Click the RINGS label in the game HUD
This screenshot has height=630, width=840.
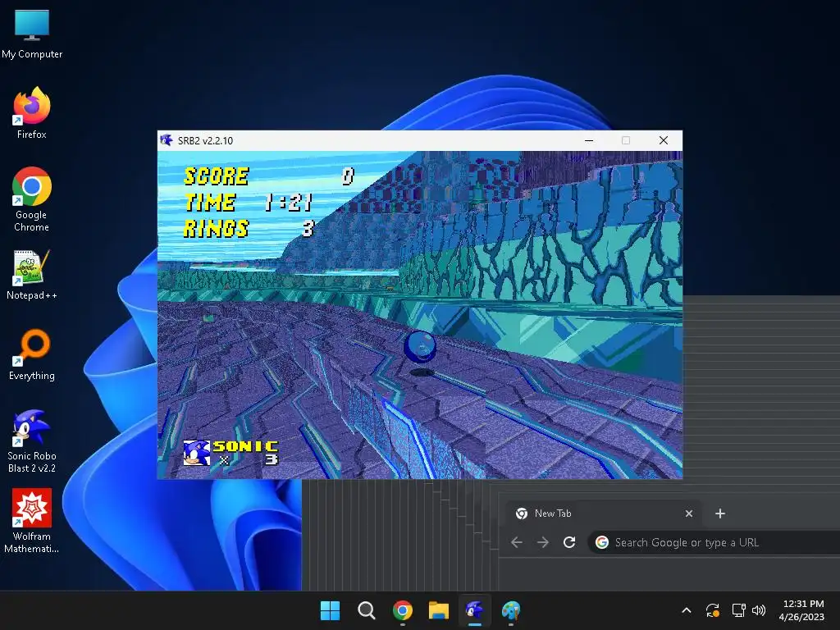coord(217,229)
